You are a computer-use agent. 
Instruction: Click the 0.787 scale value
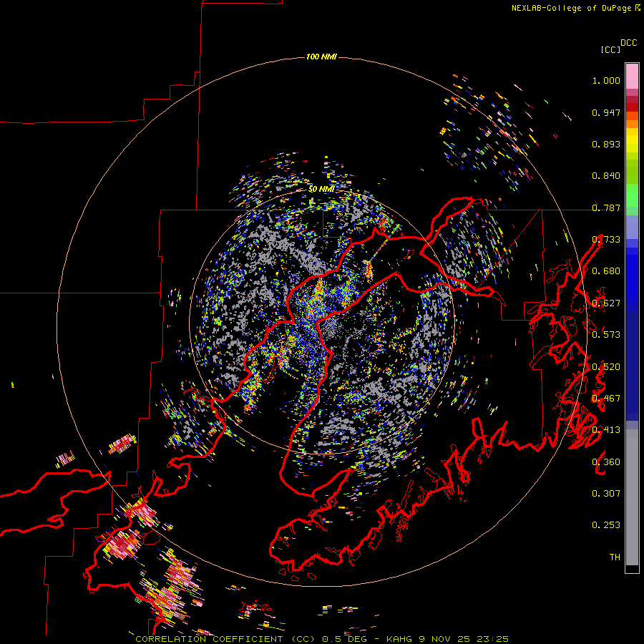[606, 208]
